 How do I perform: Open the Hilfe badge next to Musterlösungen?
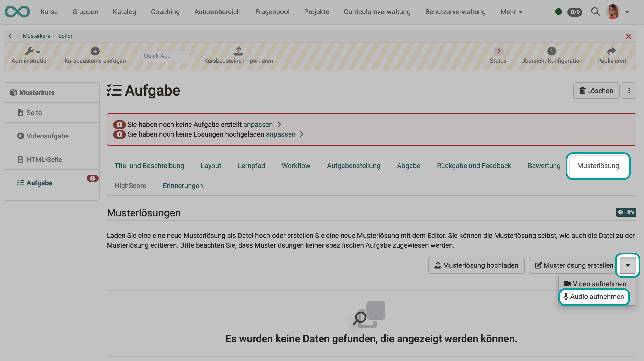pyautogui.click(x=626, y=212)
